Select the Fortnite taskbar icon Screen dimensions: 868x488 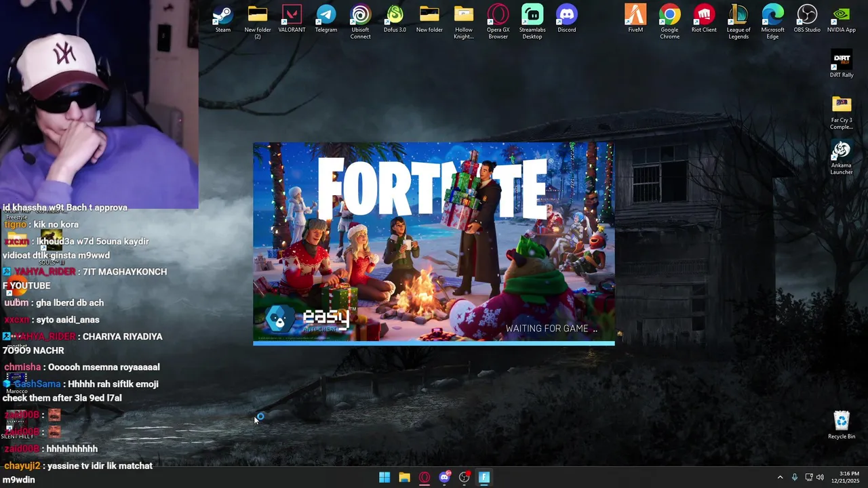point(484,477)
